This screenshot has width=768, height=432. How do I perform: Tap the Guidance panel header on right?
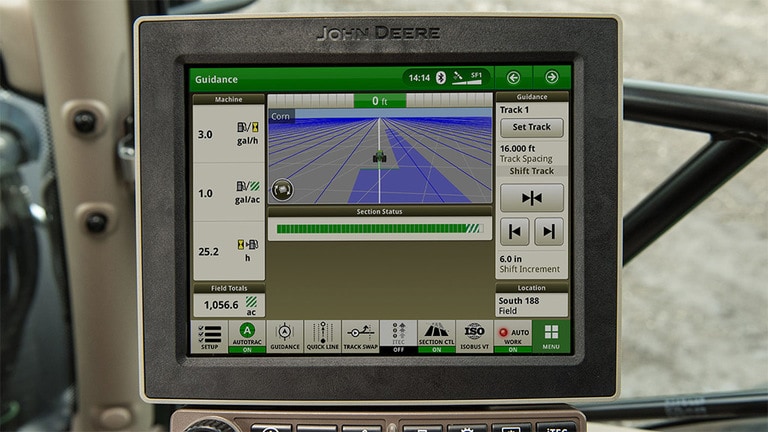[x=531, y=97]
